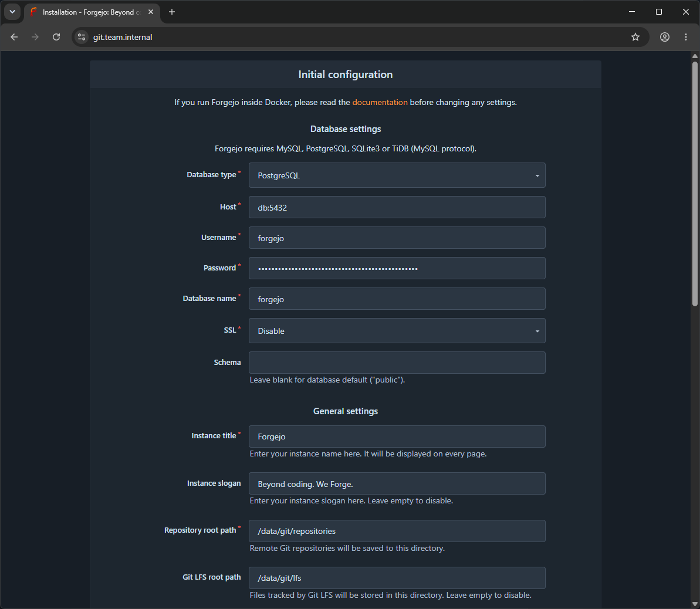Click into the Database name field
The width and height of the screenshot is (700, 609).
point(397,299)
